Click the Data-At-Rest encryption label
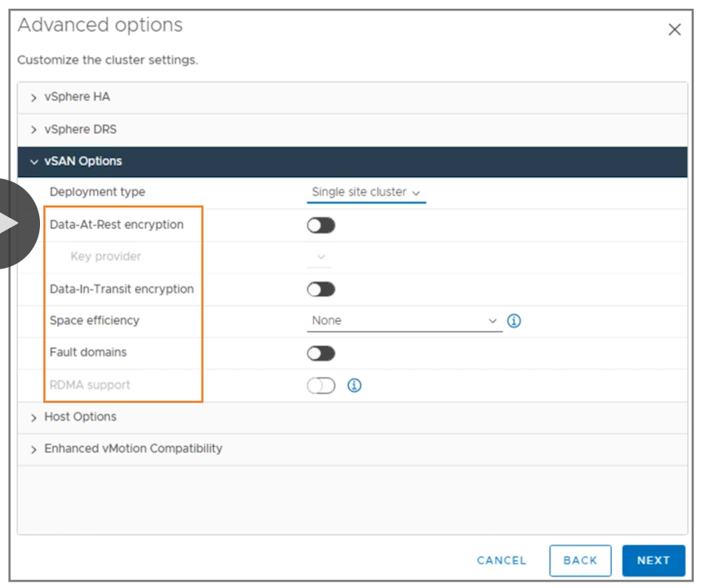 point(117,225)
